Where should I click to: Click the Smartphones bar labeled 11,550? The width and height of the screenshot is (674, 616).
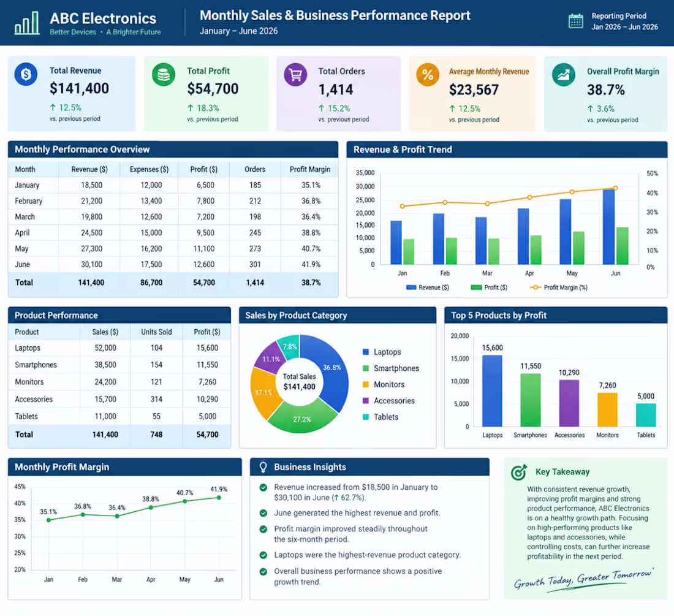click(531, 400)
